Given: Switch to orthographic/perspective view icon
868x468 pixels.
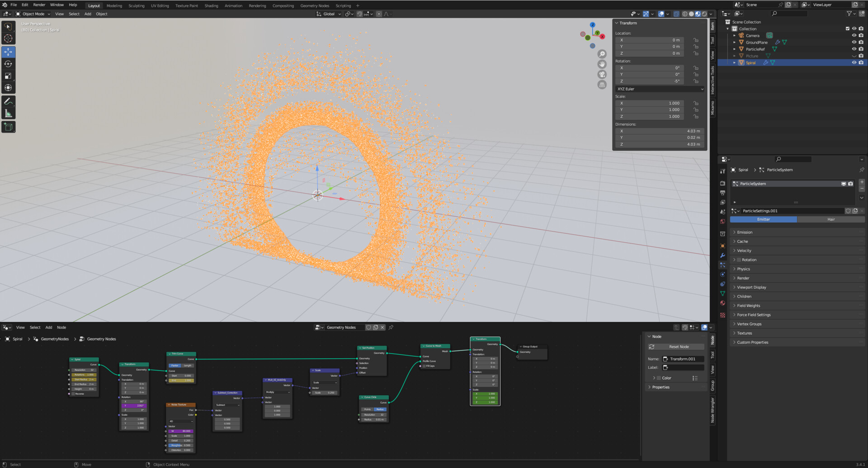Looking at the screenshot, I should tap(602, 85).
